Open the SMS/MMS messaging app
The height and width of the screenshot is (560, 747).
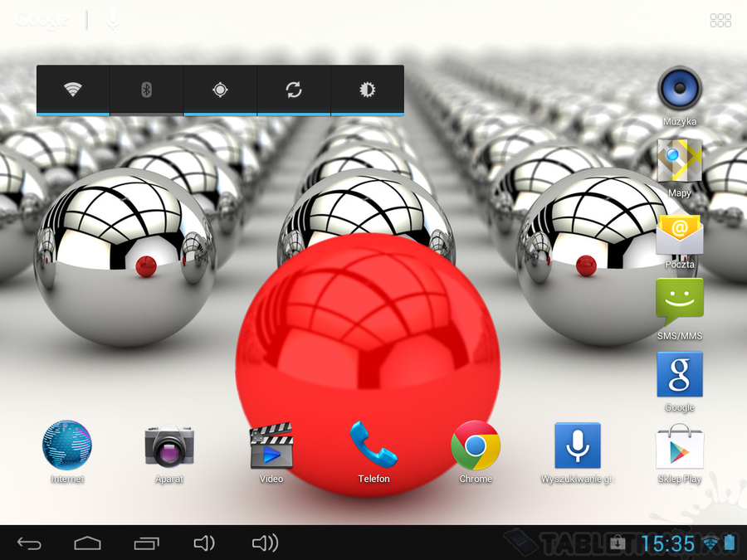pyautogui.click(x=680, y=302)
